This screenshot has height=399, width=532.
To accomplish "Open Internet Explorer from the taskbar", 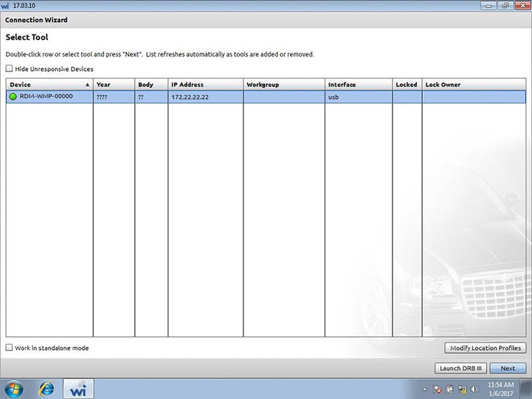I will [47, 388].
